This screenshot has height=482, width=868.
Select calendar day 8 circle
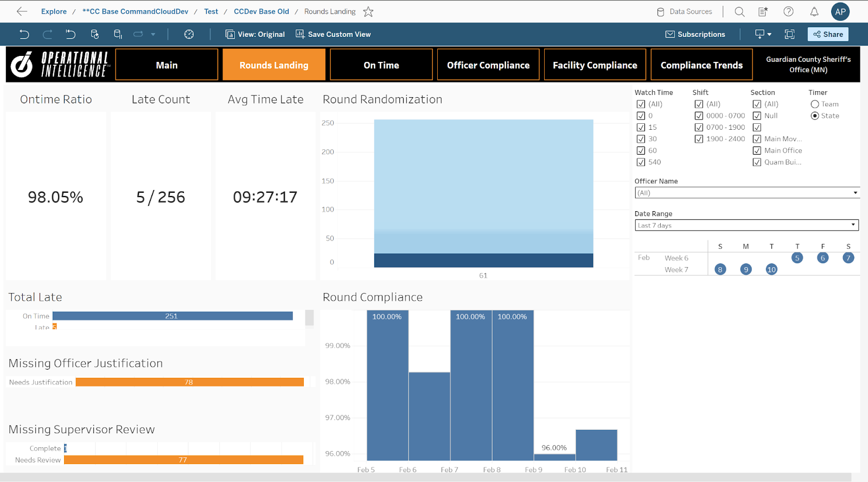[720, 269]
